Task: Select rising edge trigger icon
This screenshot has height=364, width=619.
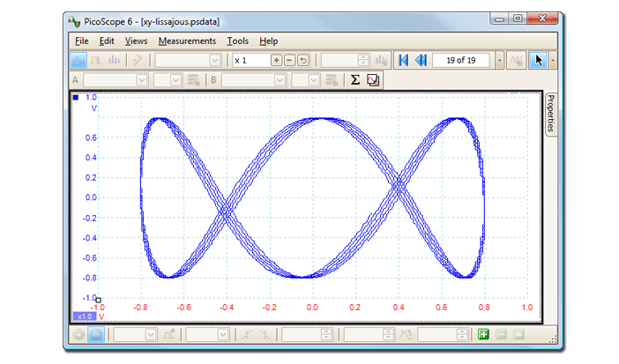Action: click(247, 335)
